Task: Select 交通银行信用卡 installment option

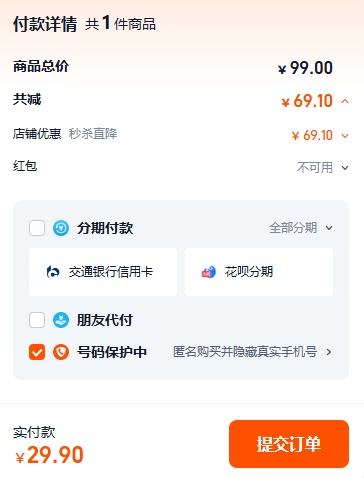Action: 103,272
